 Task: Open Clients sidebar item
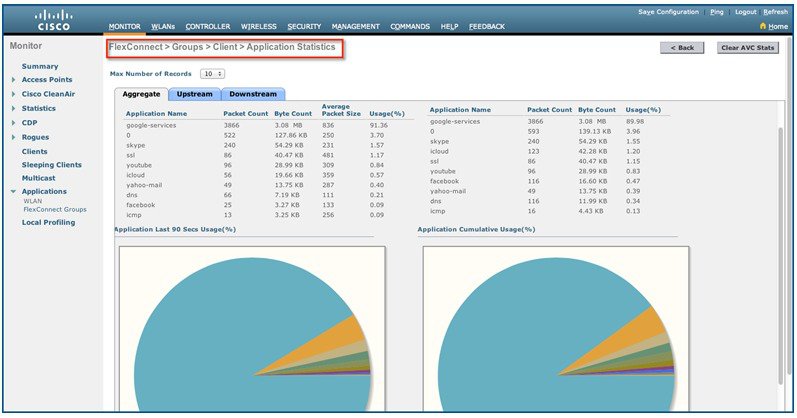pyautogui.click(x=35, y=152)
